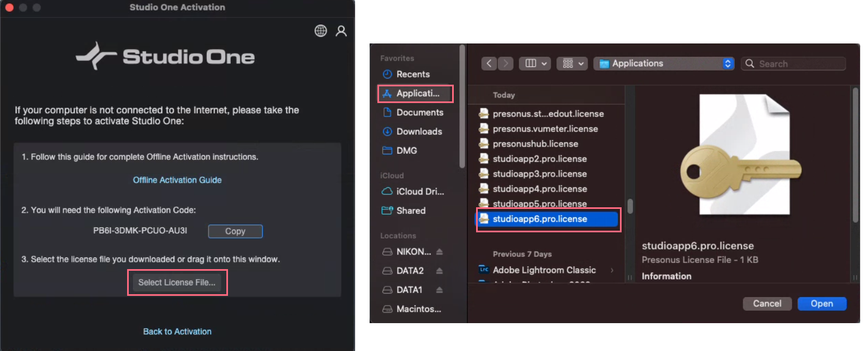The height and width of the screenshot is (351, 868).
Task: Open the language globe icon in Studio One
Action: point(321,31)
